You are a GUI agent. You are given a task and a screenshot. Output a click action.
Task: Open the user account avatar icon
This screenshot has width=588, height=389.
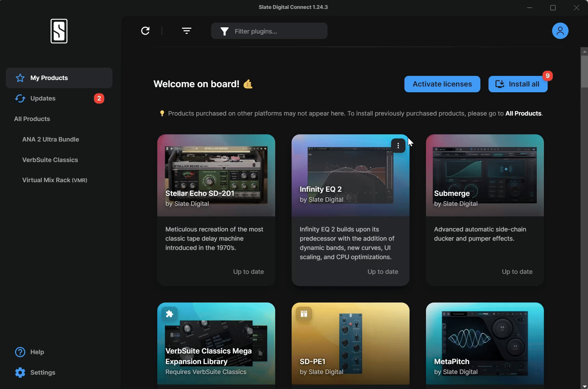[560, 31]
